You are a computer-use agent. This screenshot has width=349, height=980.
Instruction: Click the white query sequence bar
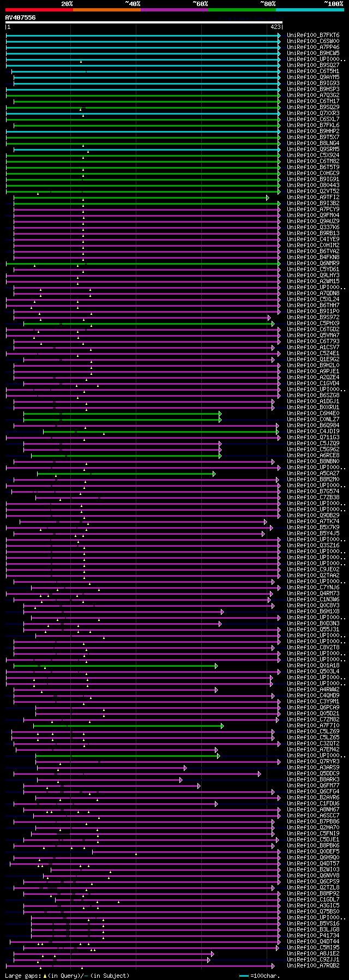(x=144, y=22)
